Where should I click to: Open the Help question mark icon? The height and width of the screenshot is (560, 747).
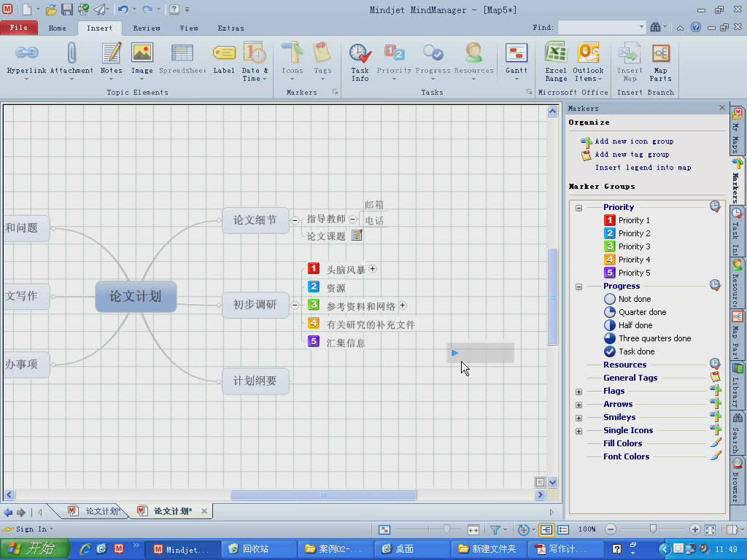click(x=696, y=27)
